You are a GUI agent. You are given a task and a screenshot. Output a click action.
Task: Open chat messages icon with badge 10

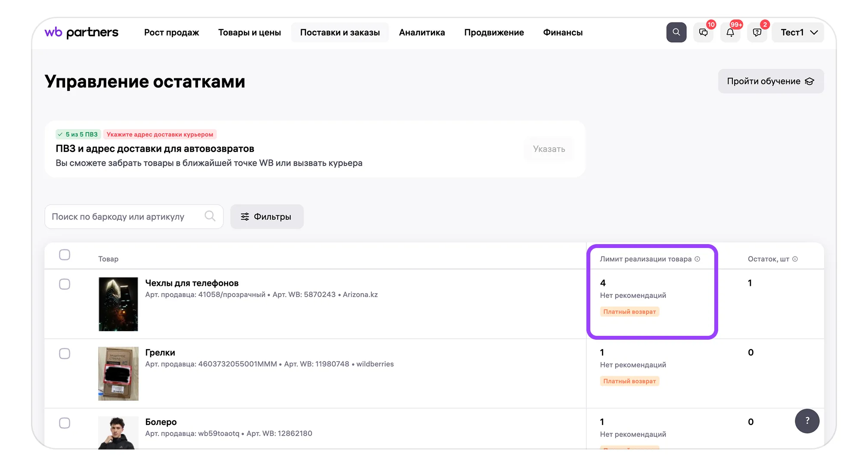point(703,33)
